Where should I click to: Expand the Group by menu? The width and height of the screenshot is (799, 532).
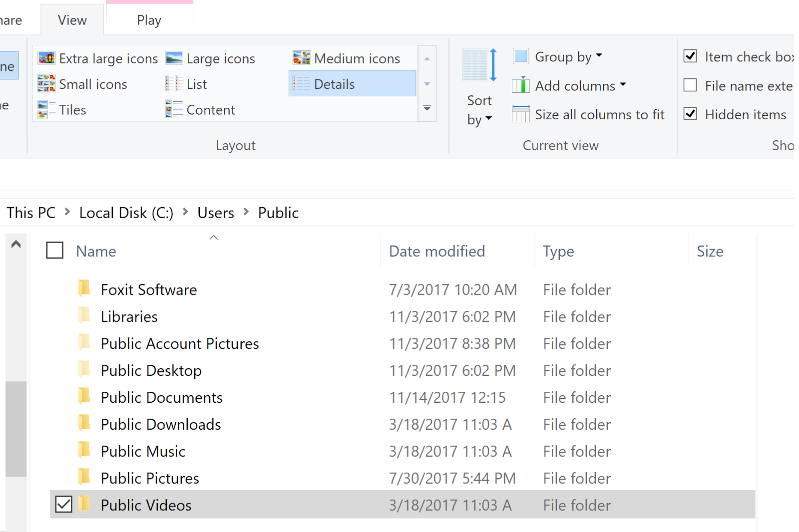point(567,56)
